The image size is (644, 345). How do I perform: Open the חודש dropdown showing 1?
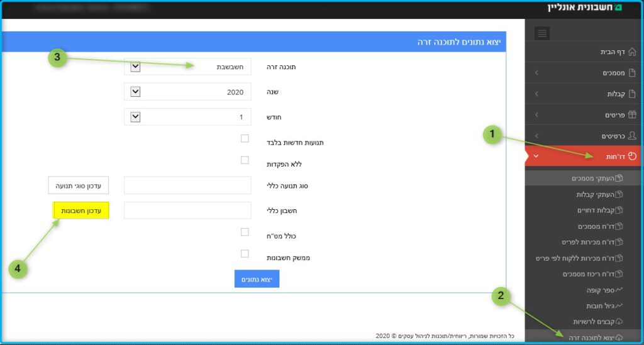point(187,117)
